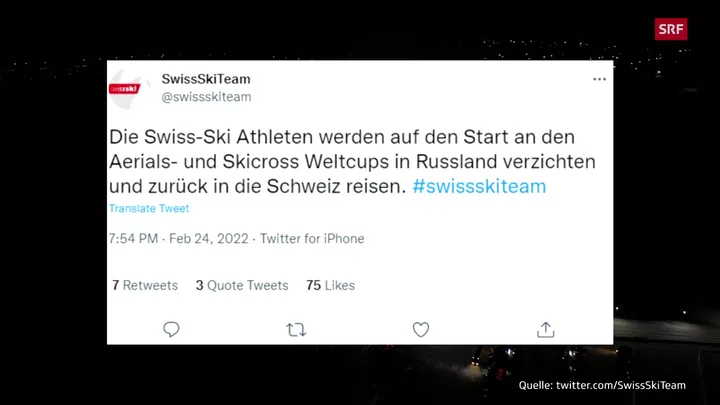
Task: Click Twitter for iPhone source label
Action: (312, 239)
